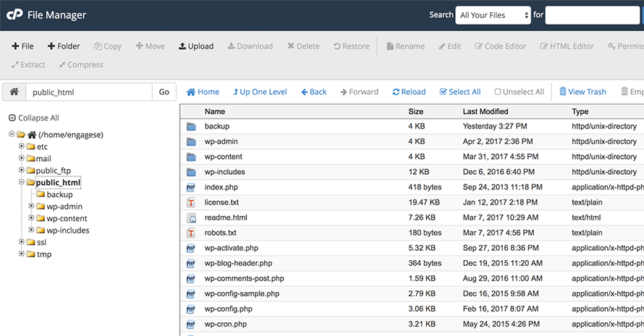Sort files by Last Modified column
644x336 pixels.
click(486, 111)
